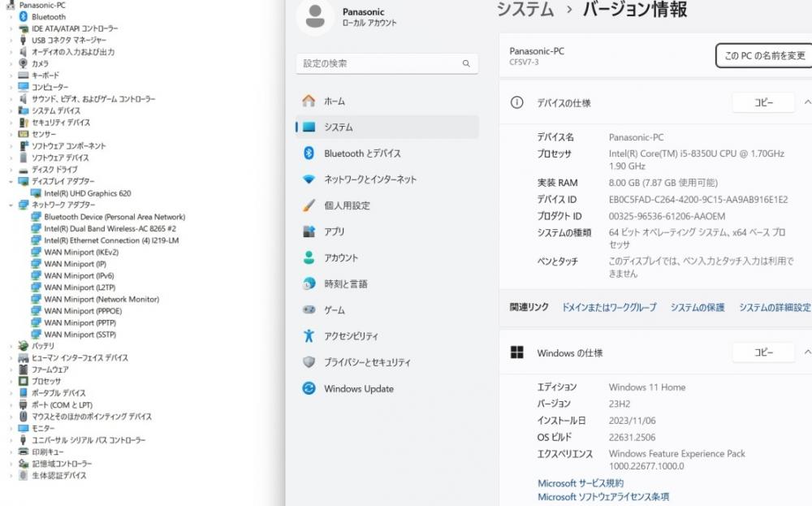Image resolution: width=812 pixels, height=506 pixels.
Task: Select WAN Miniport (SSTP) device
Action: tap(80, 335)
